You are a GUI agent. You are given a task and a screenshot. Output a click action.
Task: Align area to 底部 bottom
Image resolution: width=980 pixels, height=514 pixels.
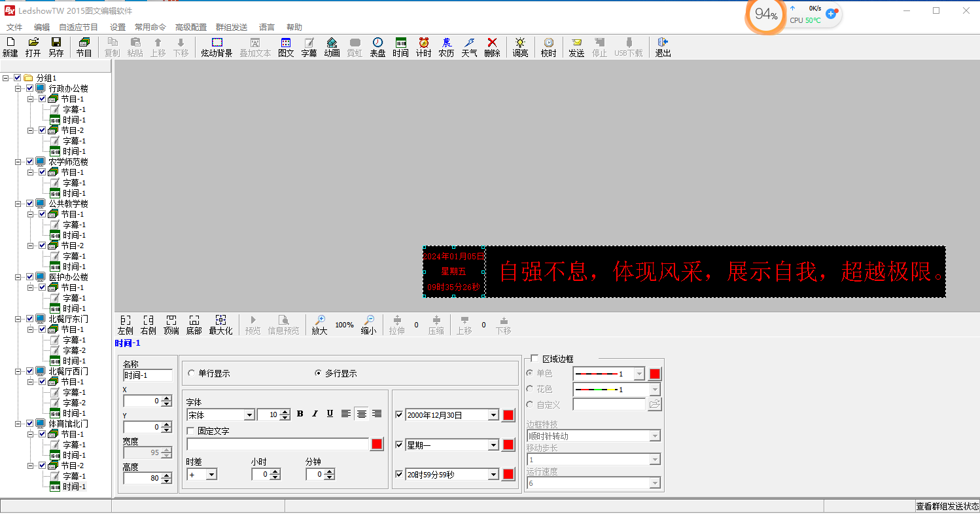[x=194, y=325]
